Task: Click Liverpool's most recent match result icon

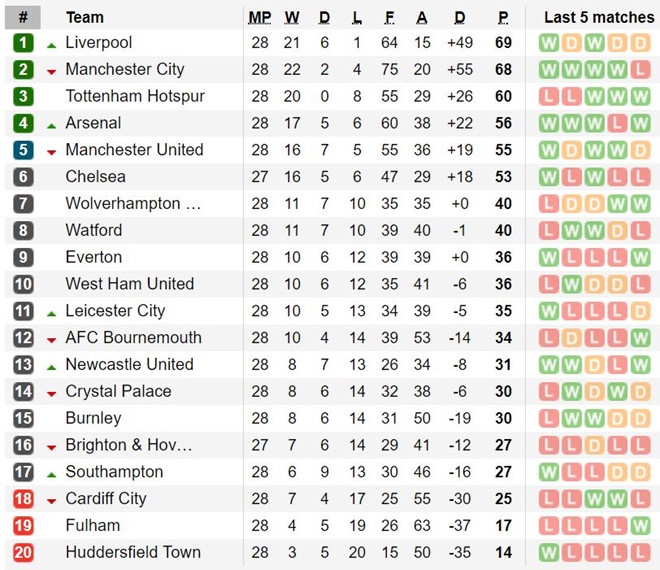Action: click(641, 43)
